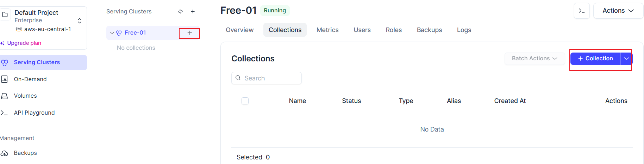This screenshot has height=164, width=644.
Task: Focus the collections Search field
Action: pyautogui.click(x=267, y=78)
